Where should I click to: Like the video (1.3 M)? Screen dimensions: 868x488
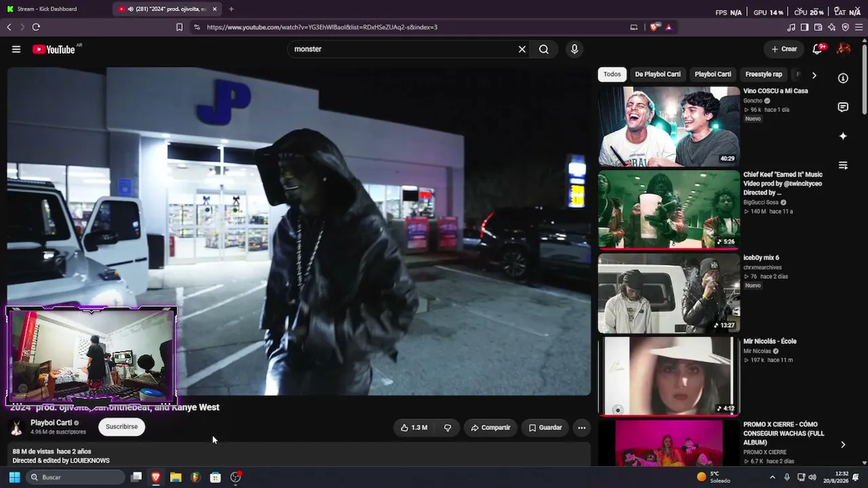[414, 428]
